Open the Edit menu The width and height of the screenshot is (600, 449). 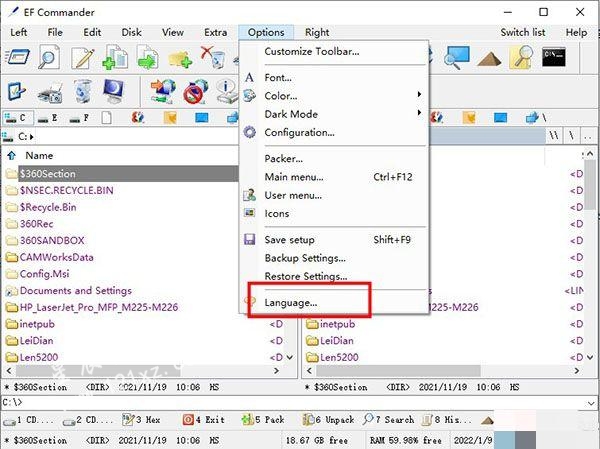[92, 33]
